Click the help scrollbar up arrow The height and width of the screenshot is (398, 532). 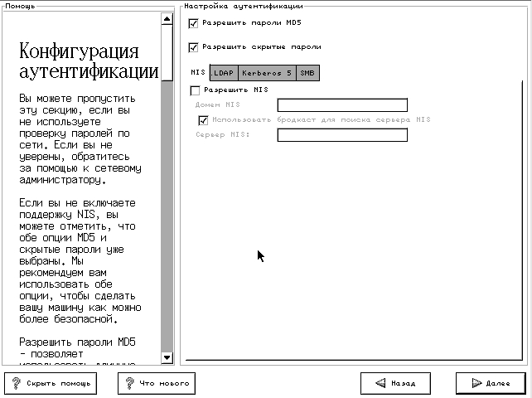pos(167,18)
